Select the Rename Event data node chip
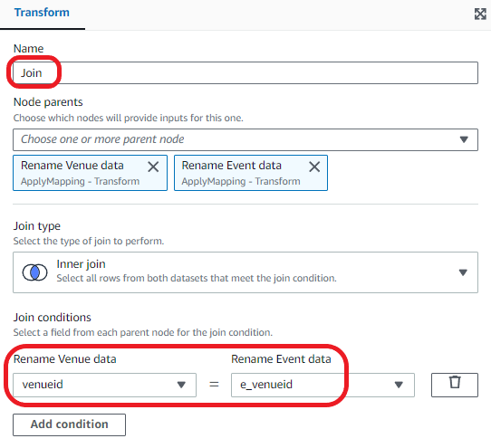Image resolution: width=491 pixels, height=448 pixels. click(251, 173)
